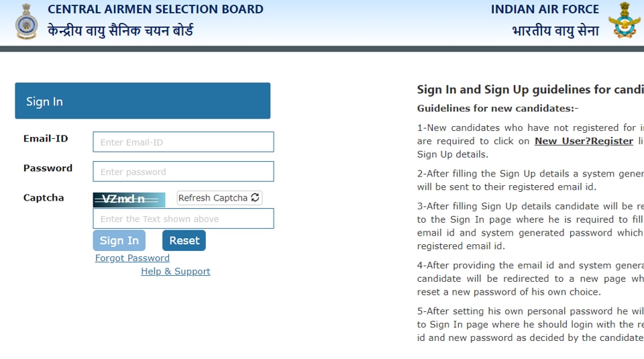Click the circular arrows refresh captcha icon
Image resolution: width=644 pixels, height=359 pixels.
click(255, 198)
